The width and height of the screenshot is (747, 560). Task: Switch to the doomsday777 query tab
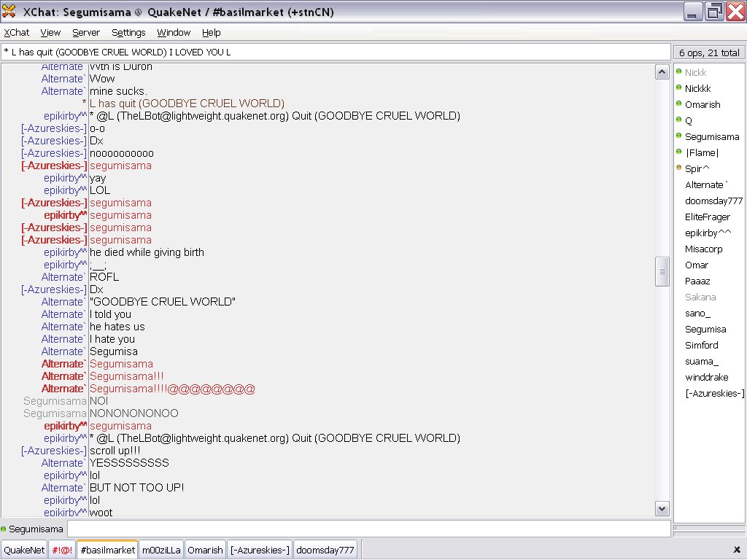[326, 550]
